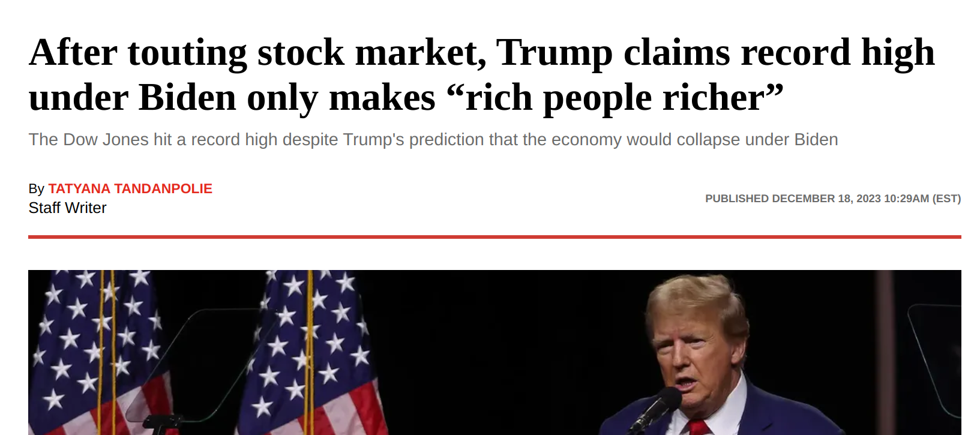The height and width of the screenshot is (435, 980).
Task: Click the "By" label before author name
Action: (36, 189)
